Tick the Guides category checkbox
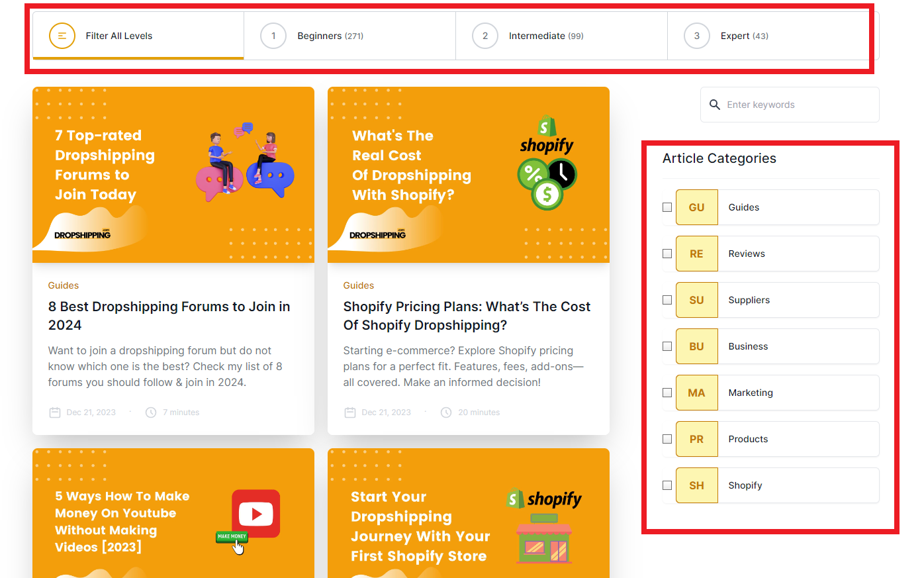The height and width of the screenshot is (578, 924). [667, 207]
